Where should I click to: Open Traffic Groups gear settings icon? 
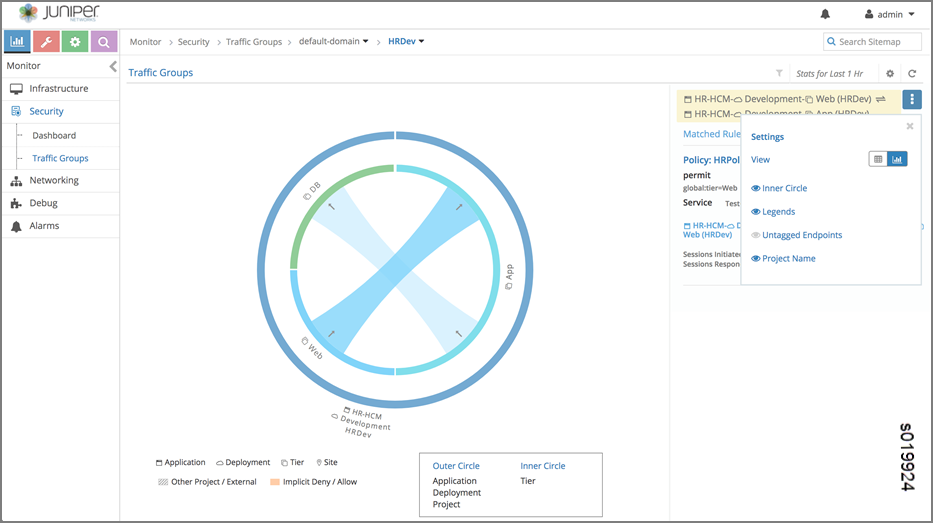click(x=890, y=73)
